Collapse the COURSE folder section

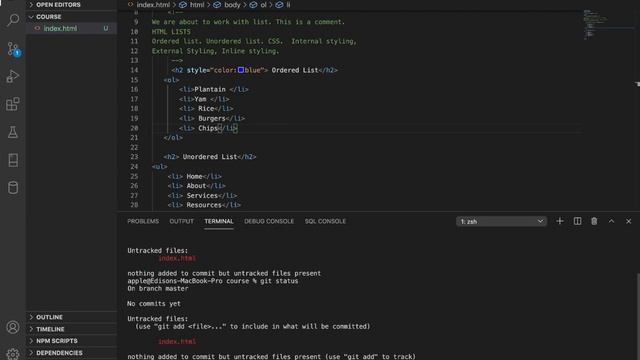tap(71, 17)
